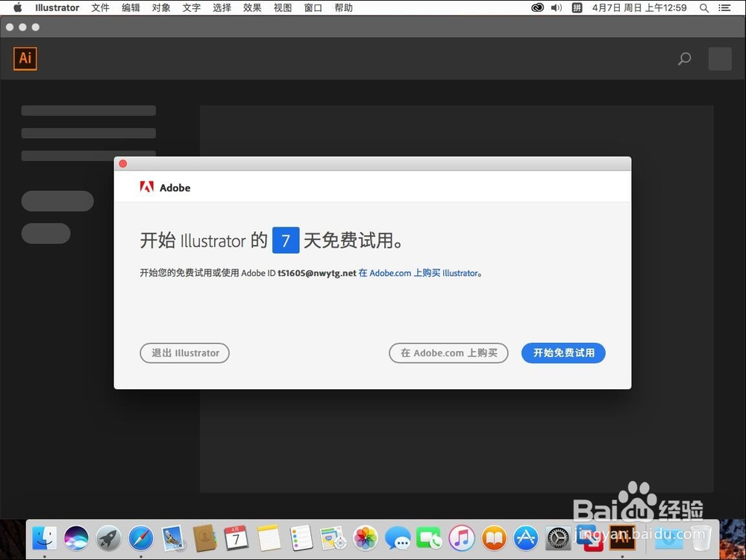Open Mail stamp icon in Dock
The width and height of the screenshot is (746, 560).
pos(173,538)
